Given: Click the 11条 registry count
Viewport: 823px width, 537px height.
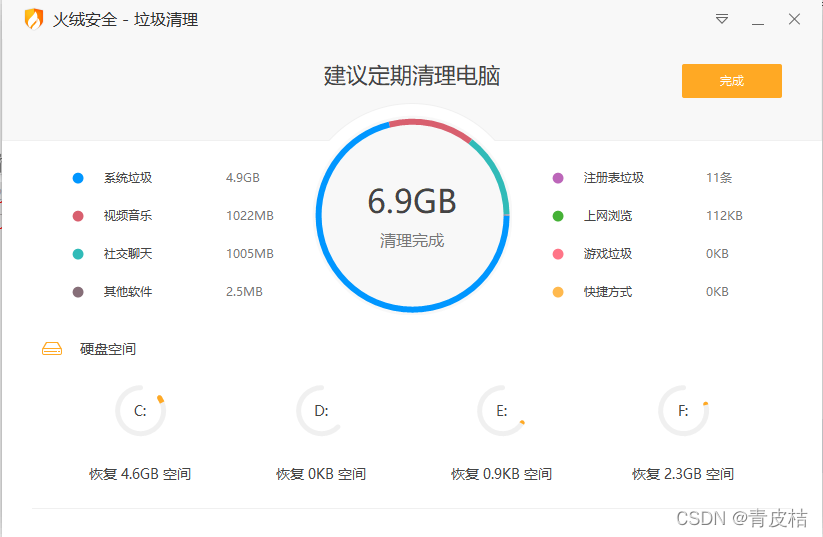Looking at the screenshot, I should tap(719, 178).
